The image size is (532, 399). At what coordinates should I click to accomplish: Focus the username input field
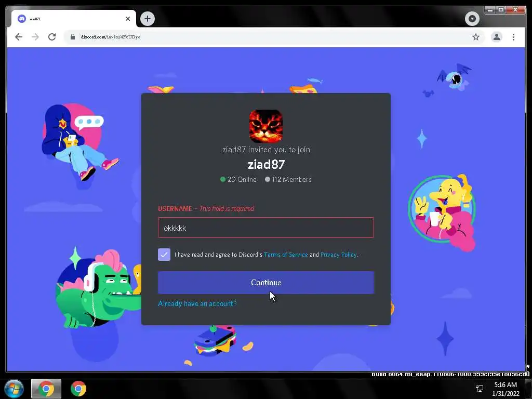(266, 228)
